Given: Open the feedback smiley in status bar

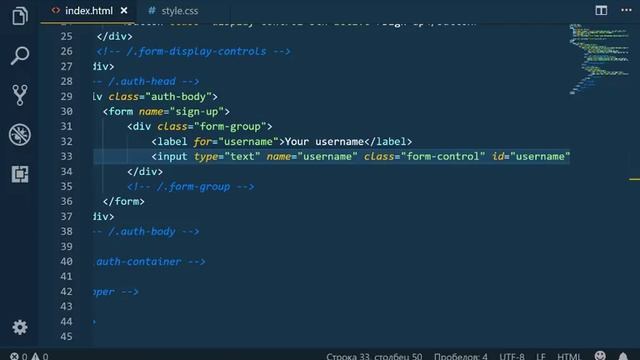Looking at the screenshot, I should (x=600, y=356).
